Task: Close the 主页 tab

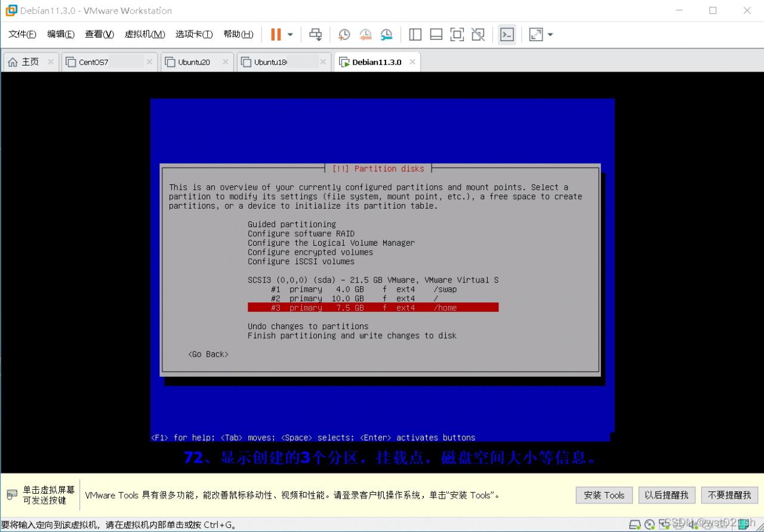Action: tap(51, 62)
